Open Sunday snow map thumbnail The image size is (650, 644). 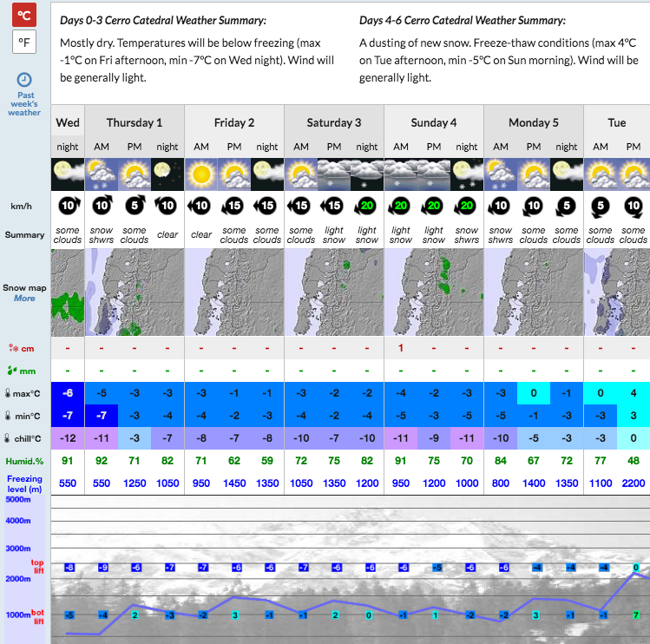[434, 292]
